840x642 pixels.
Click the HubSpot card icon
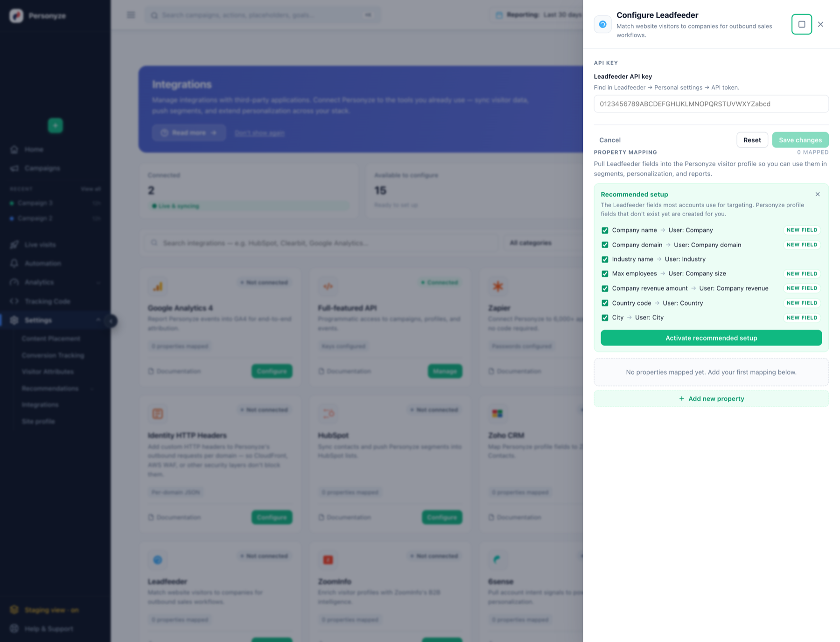pos(328,413)
